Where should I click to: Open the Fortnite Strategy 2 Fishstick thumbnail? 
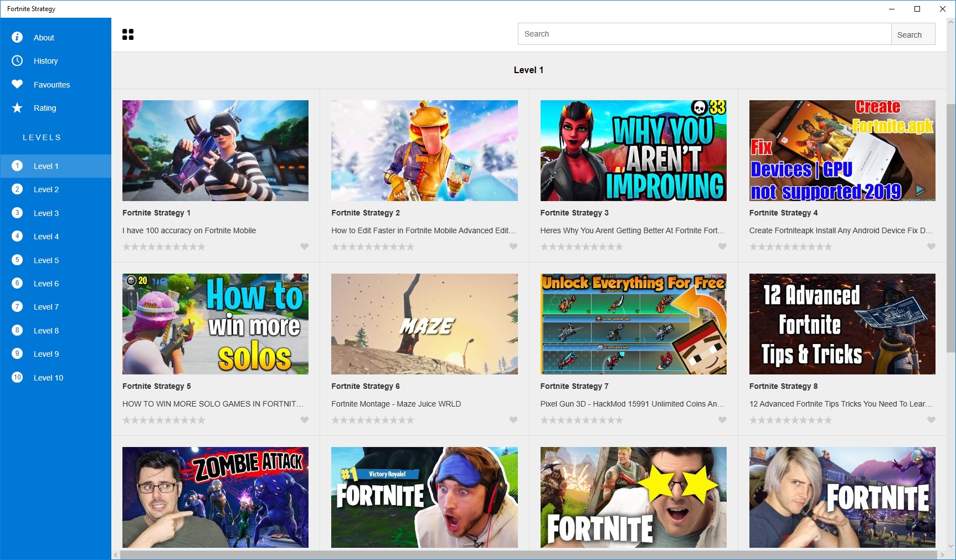click(x=424, y=151)
